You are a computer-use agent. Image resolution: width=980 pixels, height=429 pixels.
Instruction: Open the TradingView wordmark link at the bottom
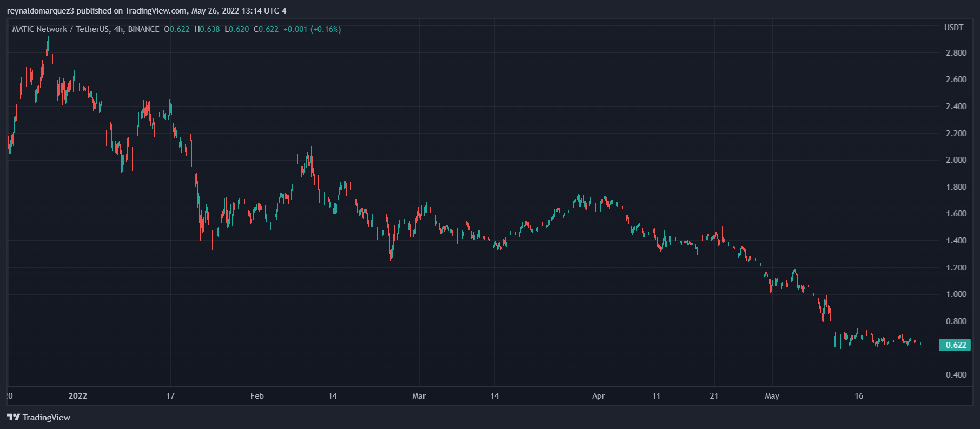(x=47, y=417)
